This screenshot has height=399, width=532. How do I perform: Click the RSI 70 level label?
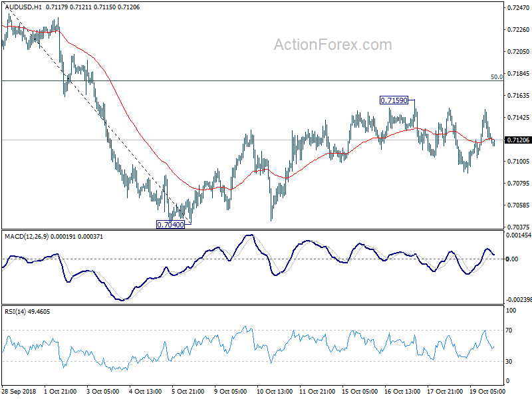[x=509, y=330]
